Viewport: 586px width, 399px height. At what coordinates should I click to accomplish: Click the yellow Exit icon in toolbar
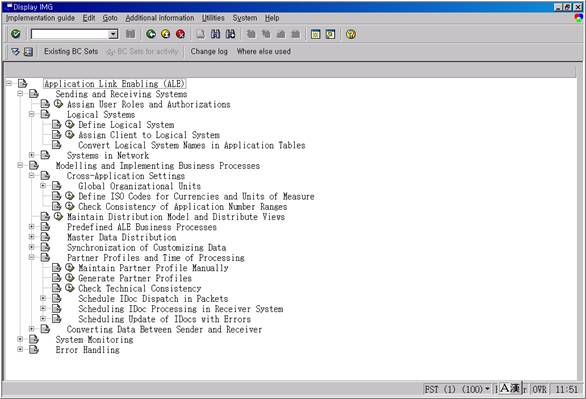[166, 34]
